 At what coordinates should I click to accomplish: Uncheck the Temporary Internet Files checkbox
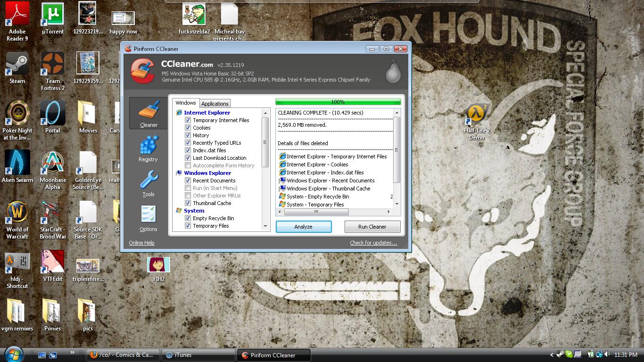coord(188,120)
